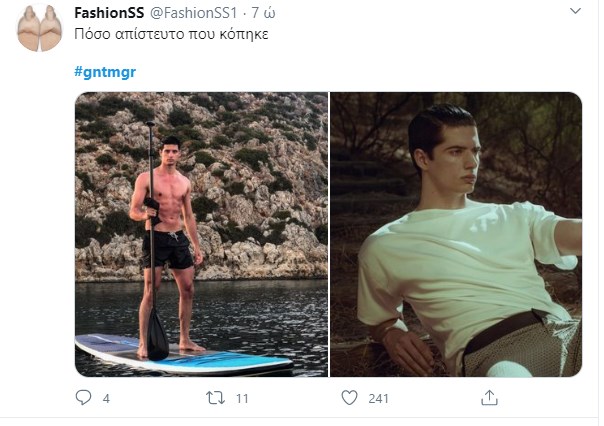Click the tweet text "Πόσο απίστευτο που κόπηκε"
This screenshot has width=604, height=426.
coord(172,34)
